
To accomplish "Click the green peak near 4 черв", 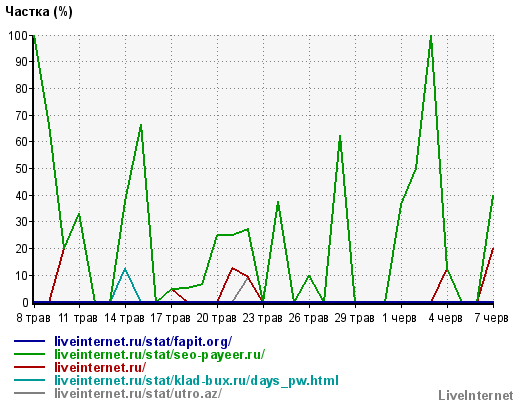I will pyautogui.click(x=431, y=36).
